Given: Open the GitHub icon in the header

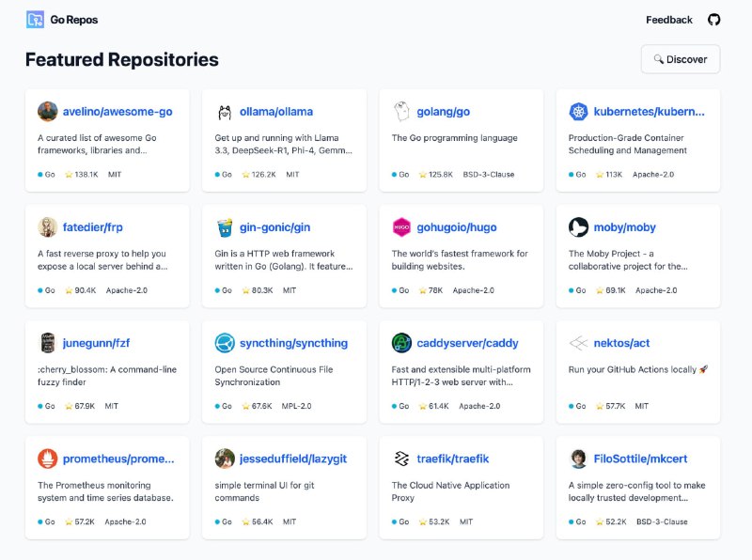Looking at the screenshot, I should [x=713, y=20].
